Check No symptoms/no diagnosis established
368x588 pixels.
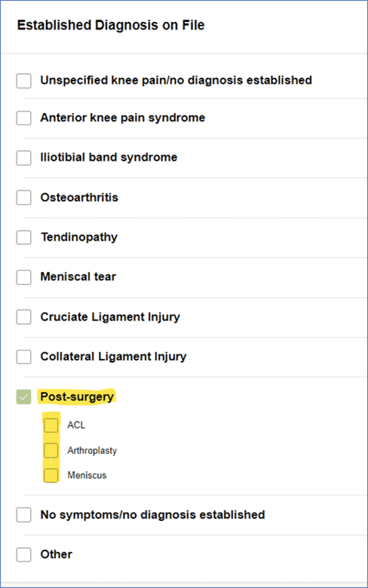[x=23, y=515]
